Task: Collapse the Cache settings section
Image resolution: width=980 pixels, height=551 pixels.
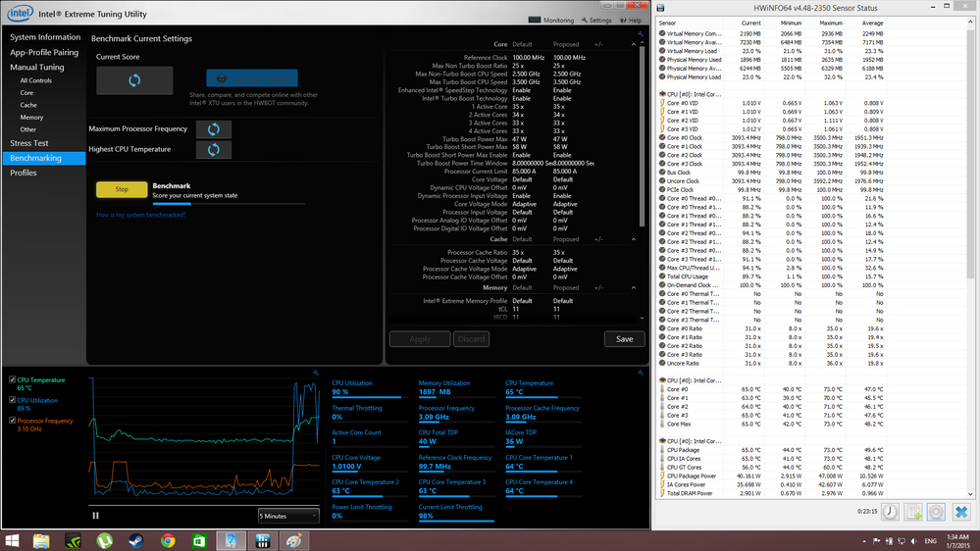Action: click(x=633, y=239)
